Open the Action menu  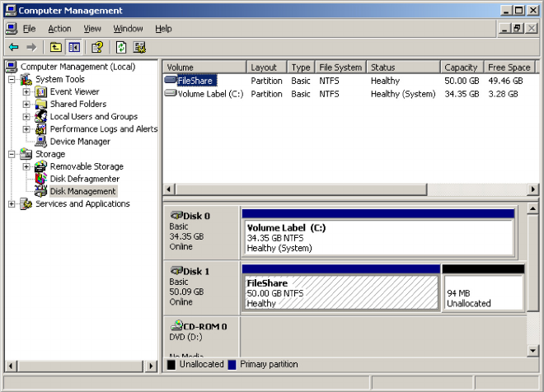[x=59, y=29]
